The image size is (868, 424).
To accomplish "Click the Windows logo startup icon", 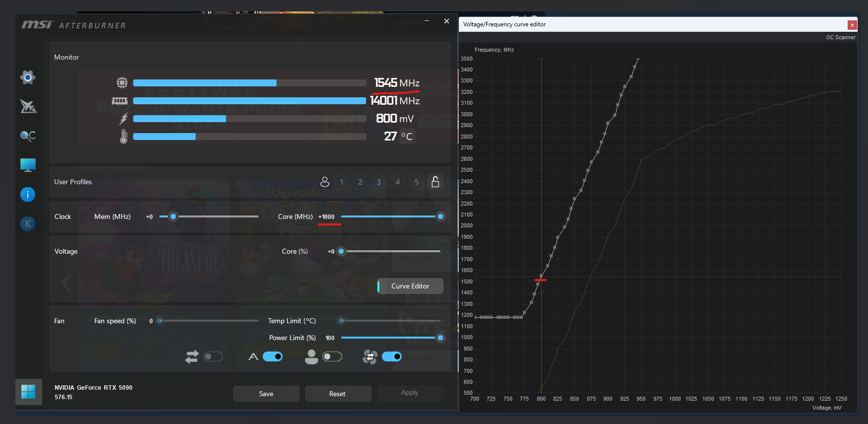I will point(28,392).
